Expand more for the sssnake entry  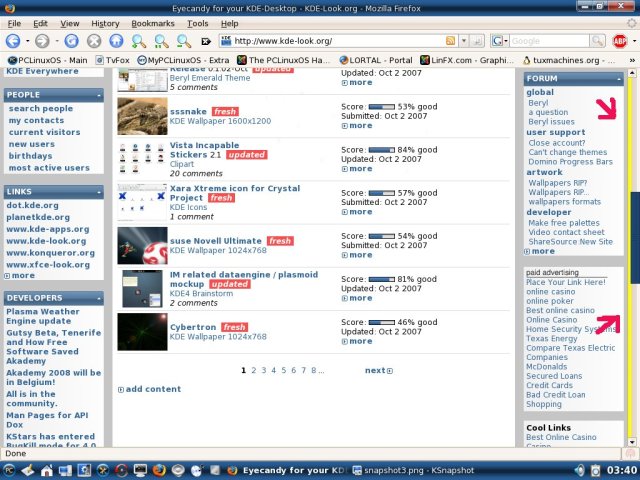click(357, 126)
